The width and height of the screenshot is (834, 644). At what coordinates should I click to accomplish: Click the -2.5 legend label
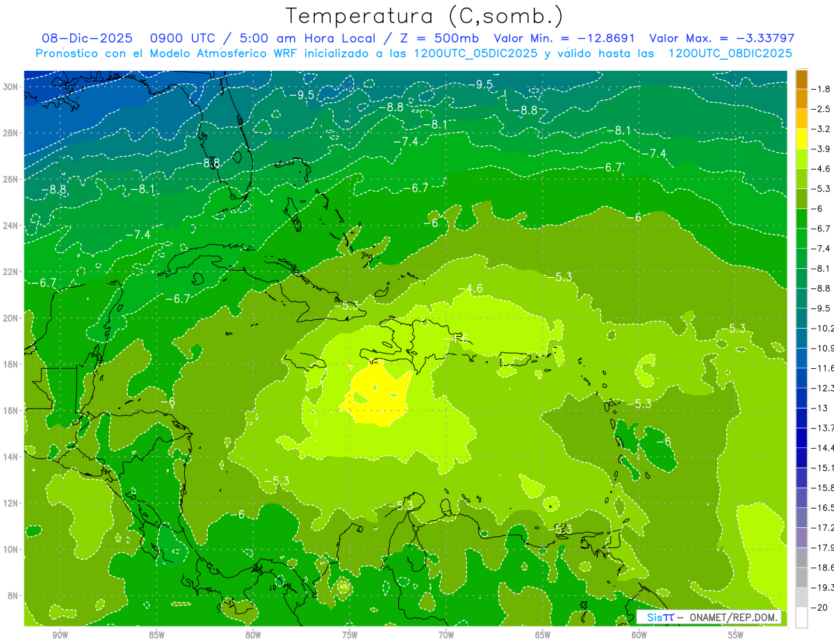click(x=822, y=109)
